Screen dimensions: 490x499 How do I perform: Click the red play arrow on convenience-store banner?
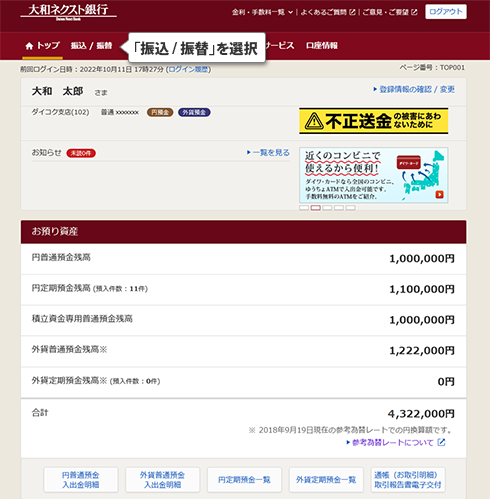click(x=440, y=194)
